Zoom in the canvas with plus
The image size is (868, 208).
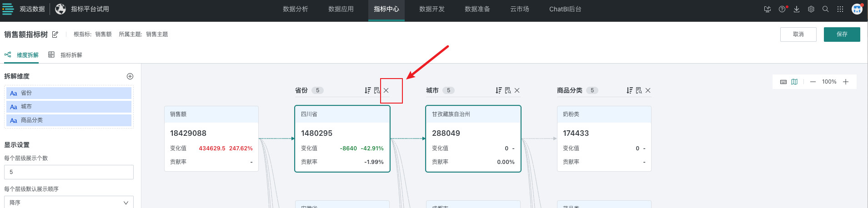point(846,82)
